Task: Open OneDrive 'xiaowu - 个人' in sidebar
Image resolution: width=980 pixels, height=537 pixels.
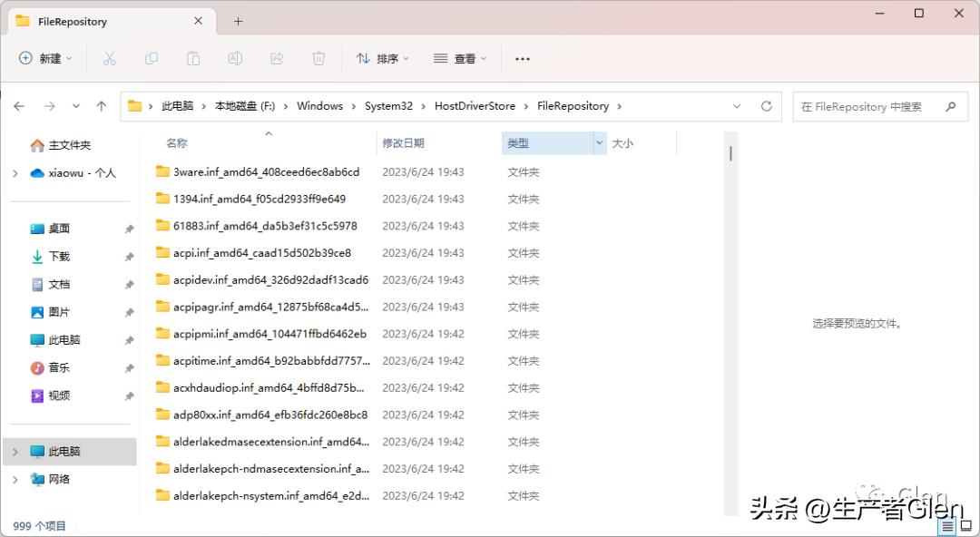Action: 83,172
